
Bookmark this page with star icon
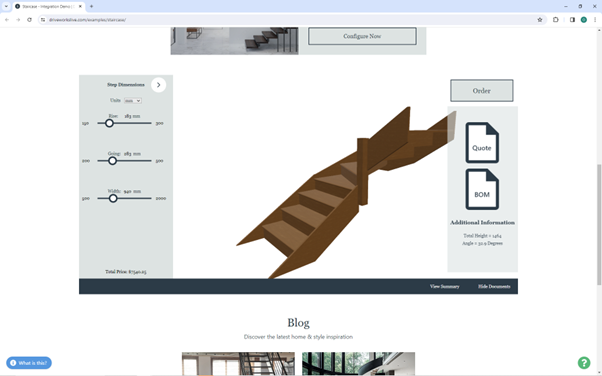tap(540, 20)
